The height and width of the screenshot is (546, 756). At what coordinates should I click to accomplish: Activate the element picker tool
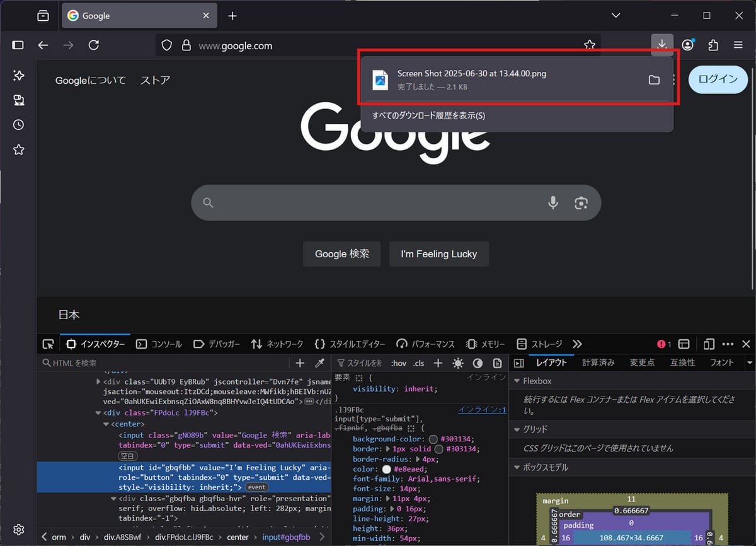coord(48,344)
